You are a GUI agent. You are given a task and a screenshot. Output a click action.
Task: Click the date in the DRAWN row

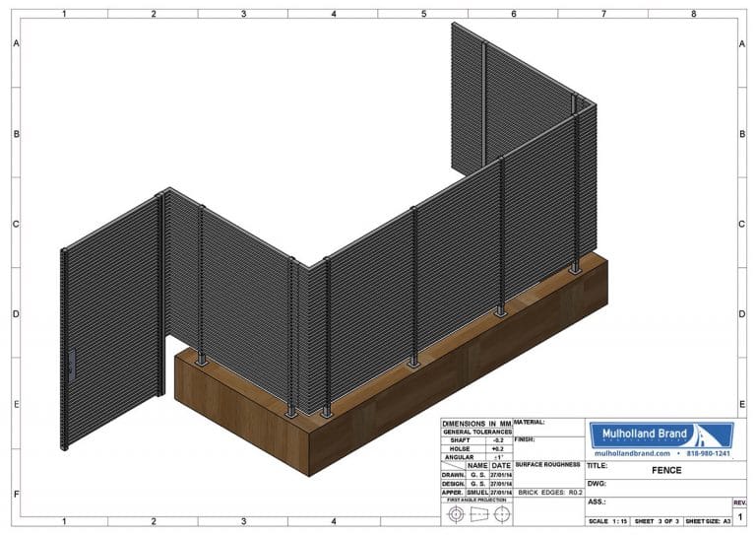(x=501, y=475)
